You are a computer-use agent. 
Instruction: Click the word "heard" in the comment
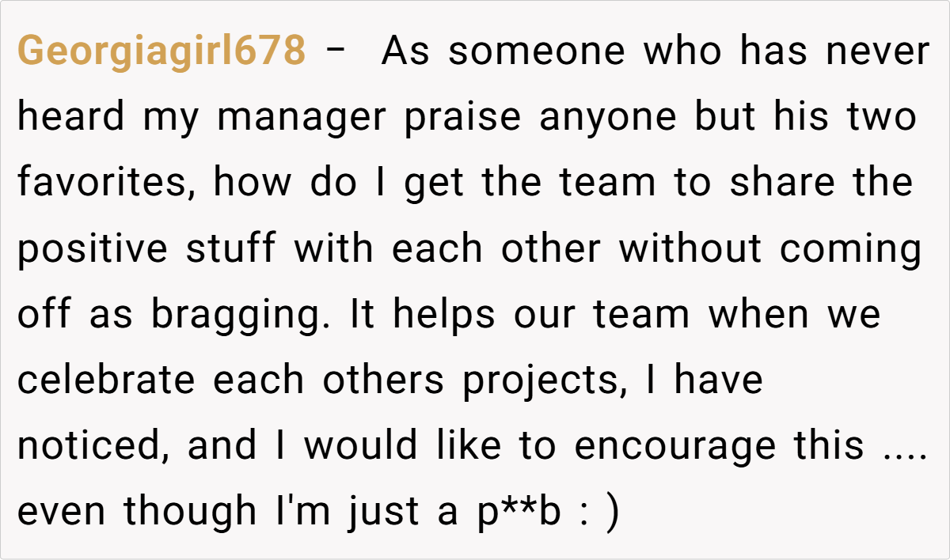(71, 118)
